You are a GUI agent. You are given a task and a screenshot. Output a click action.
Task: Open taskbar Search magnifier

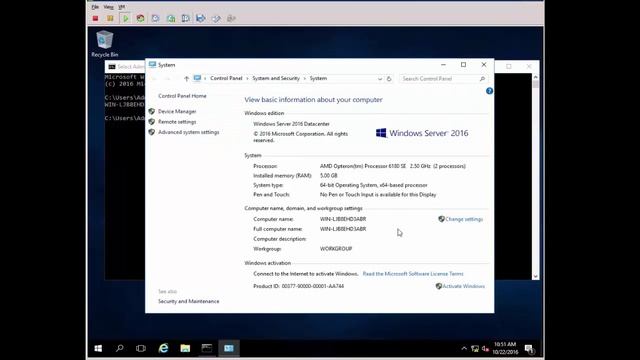tap(120, 349)
